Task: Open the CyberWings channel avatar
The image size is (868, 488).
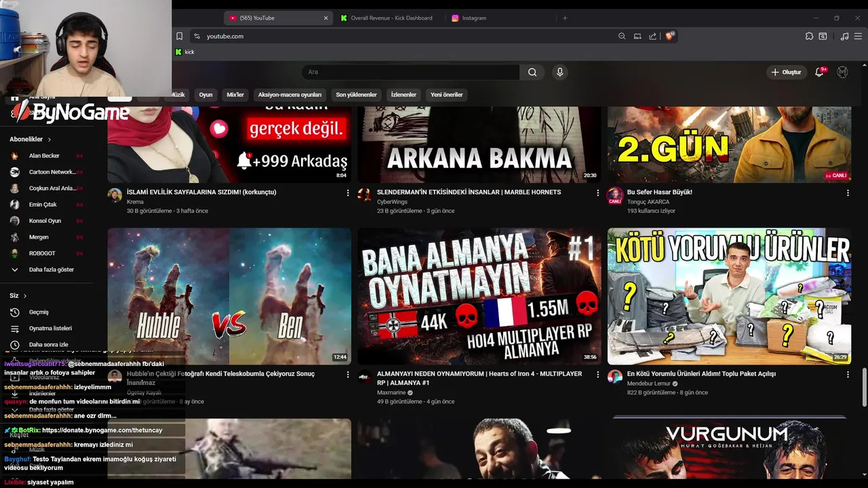Action: [x=365, y=195]
